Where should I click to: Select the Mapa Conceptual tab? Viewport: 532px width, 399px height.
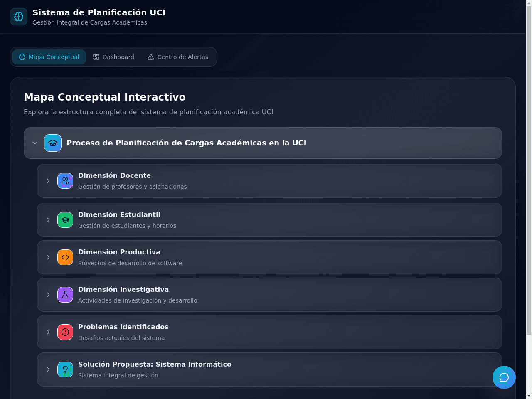[x=49, y=57]
